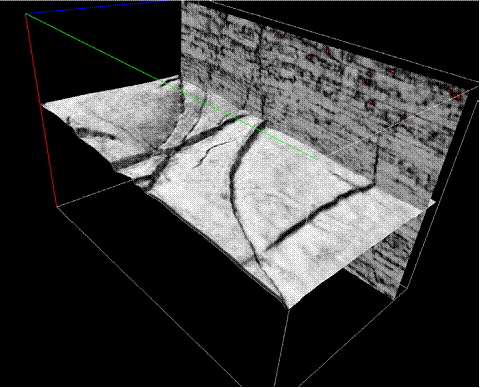This screenshot has width=480, height=388.
Task: Click the end of green line on horizon
Action: [317, 160]
